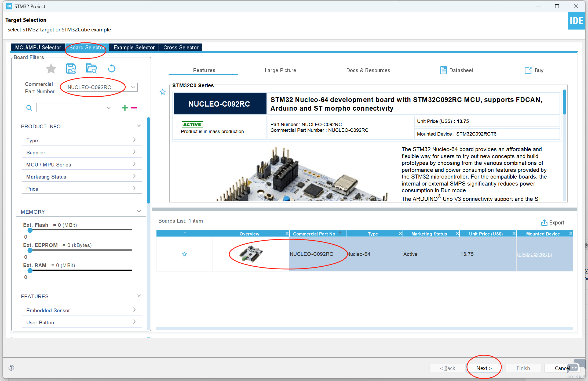
Task: Open the help question mark icon
Action: 11,368
